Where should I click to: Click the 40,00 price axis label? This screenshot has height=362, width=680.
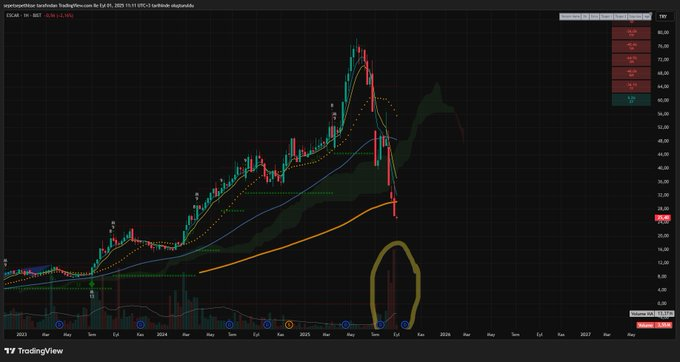click(663, 168)
